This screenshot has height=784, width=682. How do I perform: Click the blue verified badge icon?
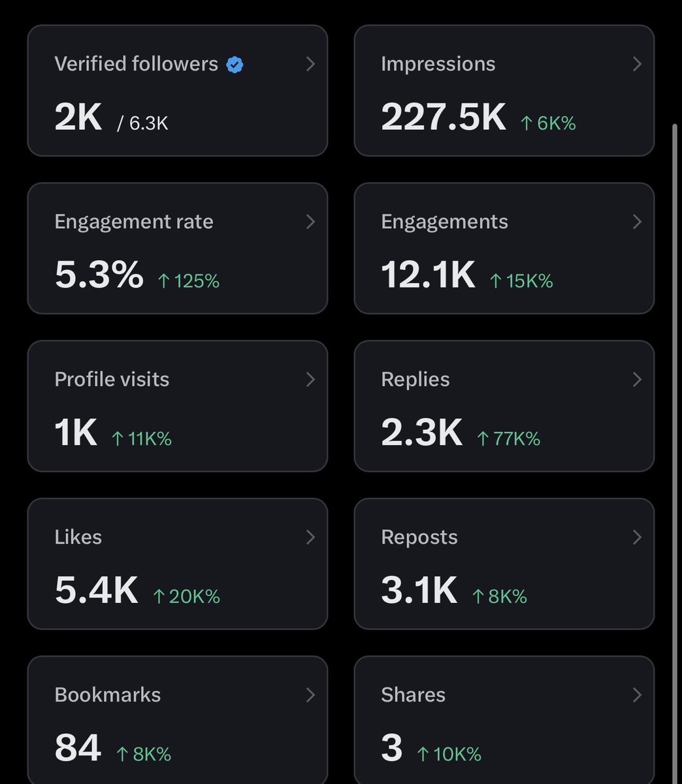(x=235, y=65)
